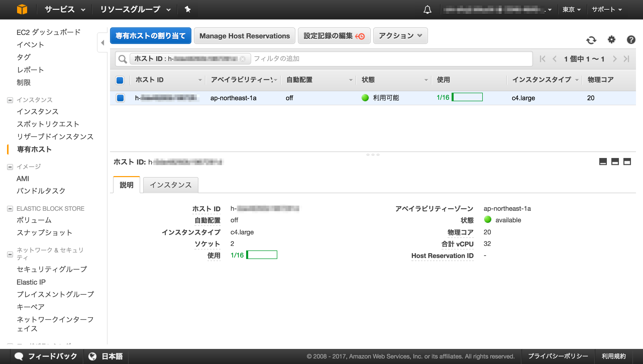Open notifications via the bell icon
This screenshot has height=364, width=643.
click(428, 10)
